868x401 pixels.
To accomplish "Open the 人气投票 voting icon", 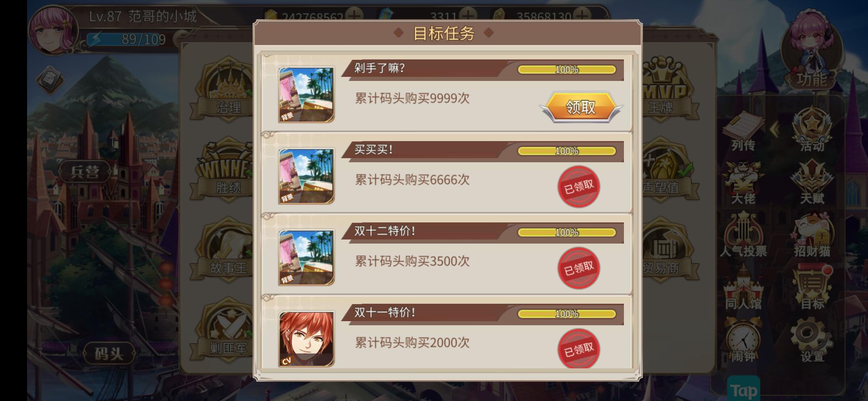I will (743, 236).
